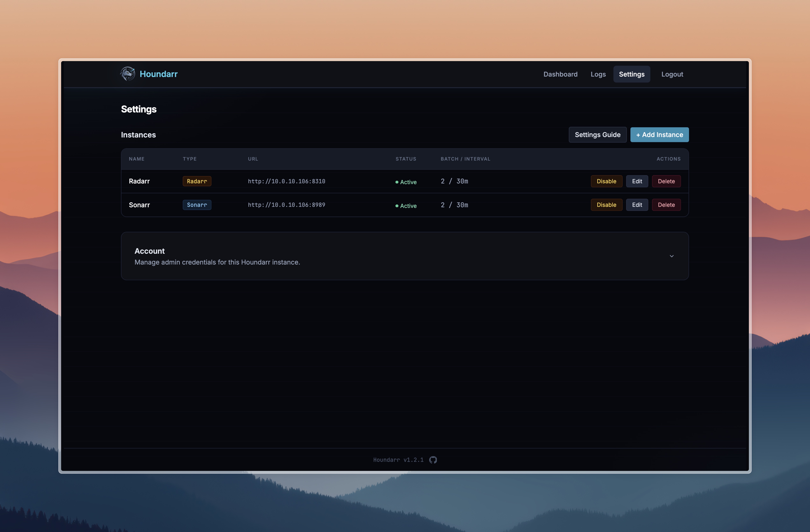810x532 pixels.
Task: Delete the Radarr instance
Action: click(x=666, y=181)
